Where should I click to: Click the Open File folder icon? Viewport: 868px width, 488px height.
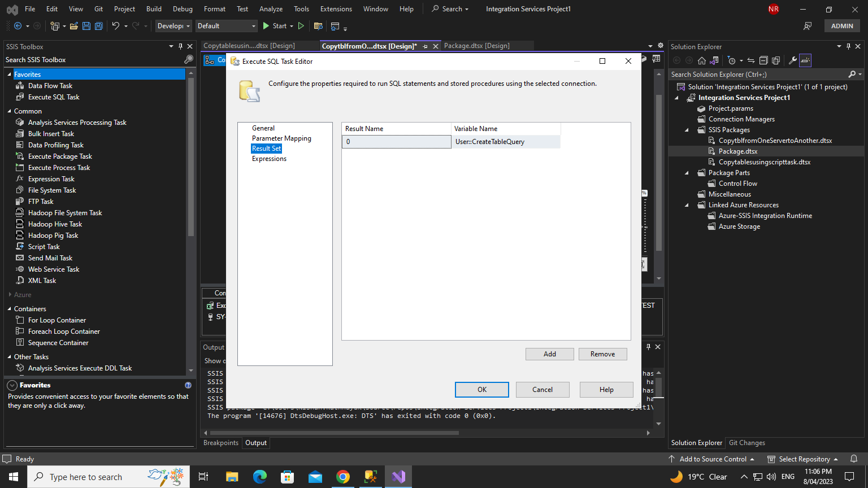(74, 26)
